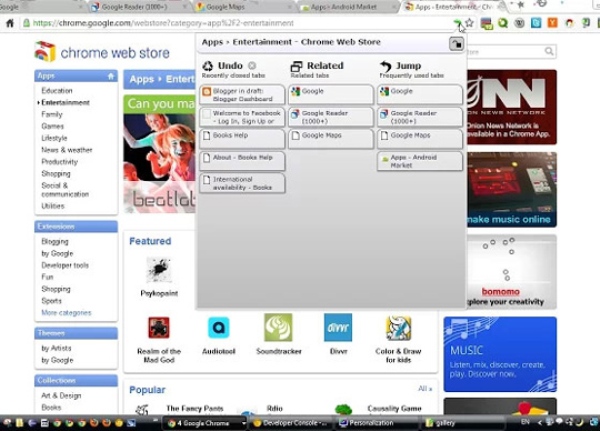This screenshot has width=600, height=431.
Task: Click the More categories link
Action: pyautogui.click(x=66, y=312)
